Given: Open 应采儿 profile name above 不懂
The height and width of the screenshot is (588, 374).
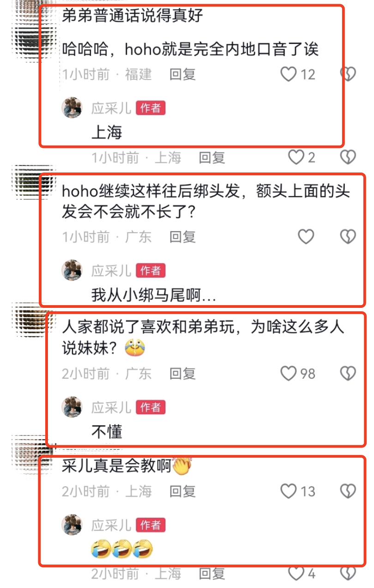Looking at the screenshot, I should 111,407.
